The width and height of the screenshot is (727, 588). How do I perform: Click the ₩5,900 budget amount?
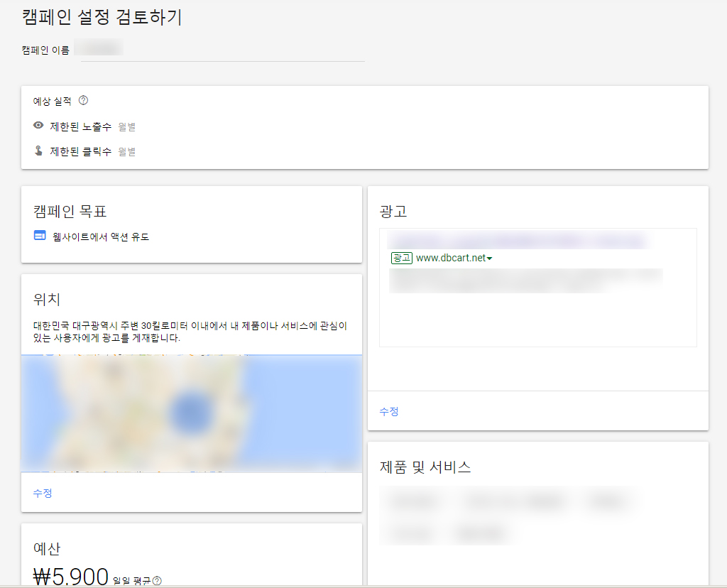click(x=71, y=577)
